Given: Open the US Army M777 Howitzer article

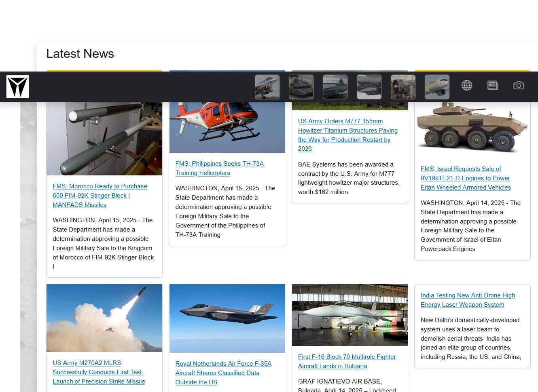Looking at the screenshot, I should tap(348, 135).
